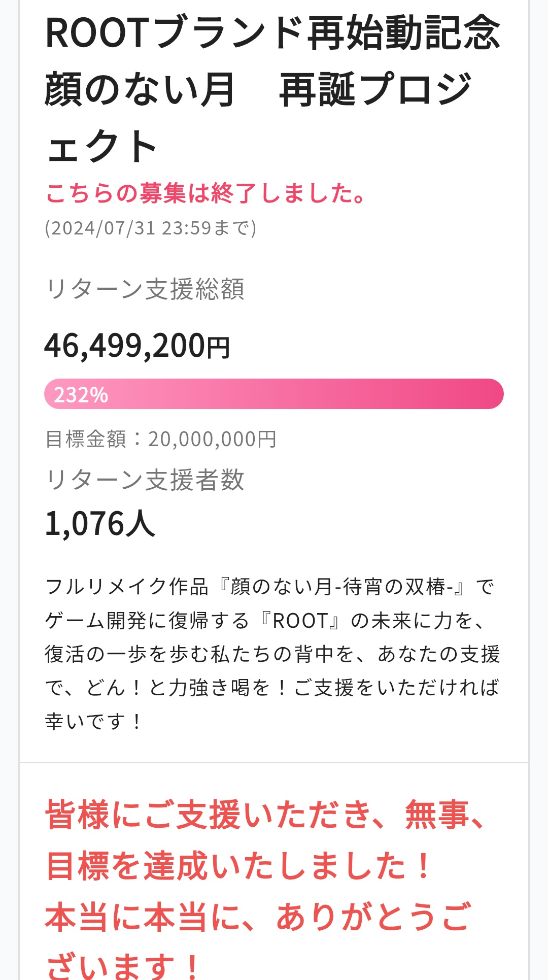Image resolution: width=548 pixels, height=980 pixels.
Task: Click the ェクト title continuation line
Action: point(101,146)
